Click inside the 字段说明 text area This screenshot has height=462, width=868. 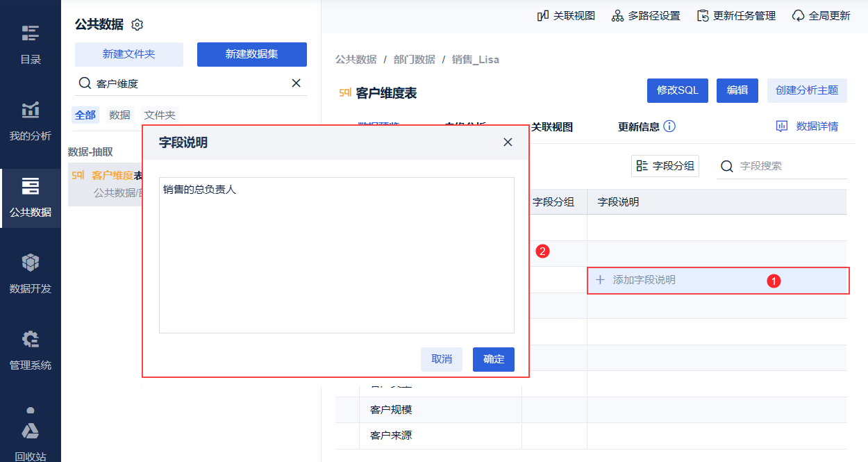point(336,256)
